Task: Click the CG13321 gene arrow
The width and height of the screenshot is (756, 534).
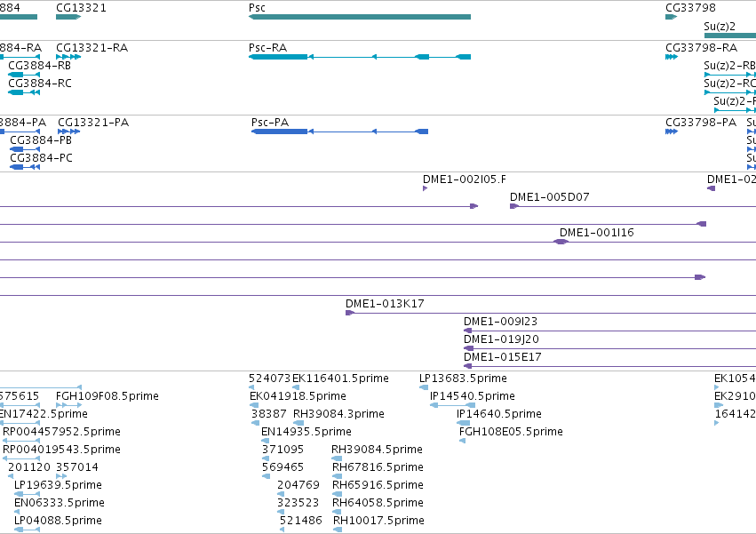Action: (x=68, y=17)
